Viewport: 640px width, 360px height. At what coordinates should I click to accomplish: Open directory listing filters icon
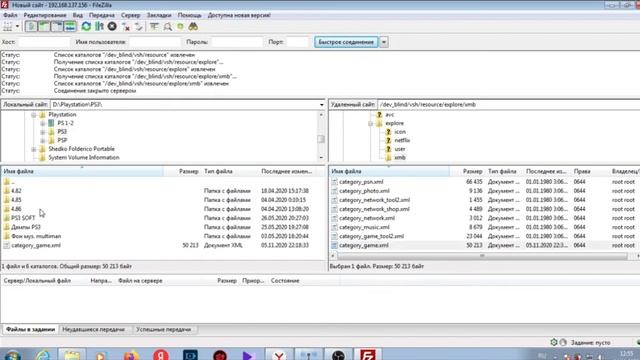point(154,27)
